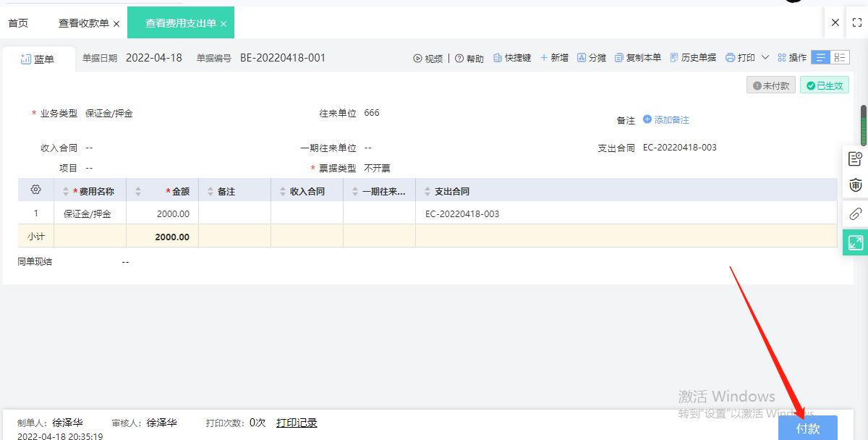Switch to card layout view toggle
Viewport: 868px width, 440px height.
pyautogui.click(x=840, y=58)
